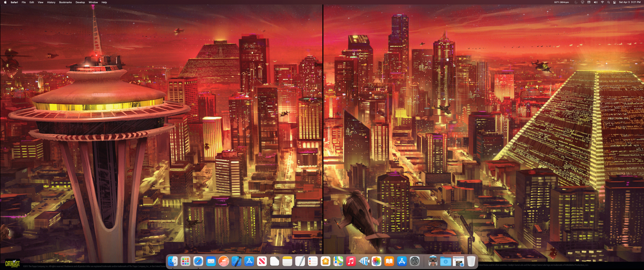Click the Safari compass icon in Dock

[x=198, y=261]
